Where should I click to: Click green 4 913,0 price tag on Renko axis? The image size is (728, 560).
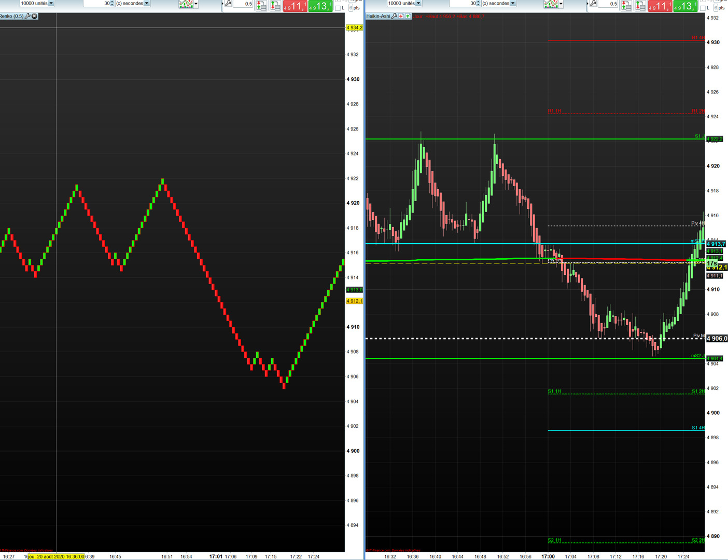(x=354, y=290)
